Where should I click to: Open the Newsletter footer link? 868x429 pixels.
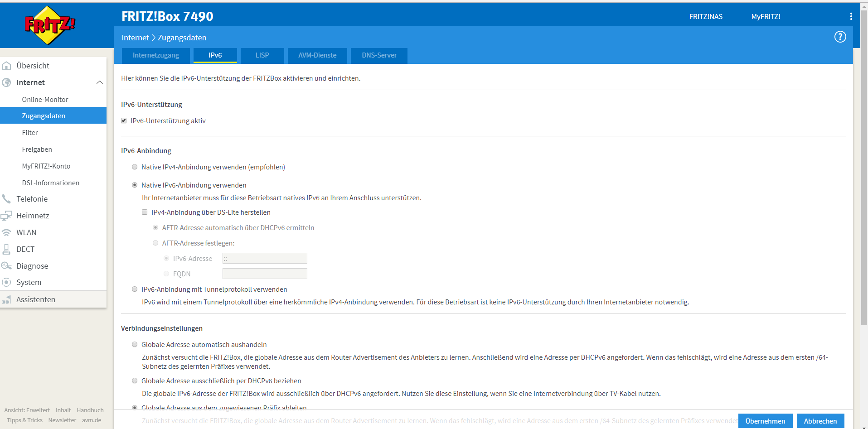point(62,420)
